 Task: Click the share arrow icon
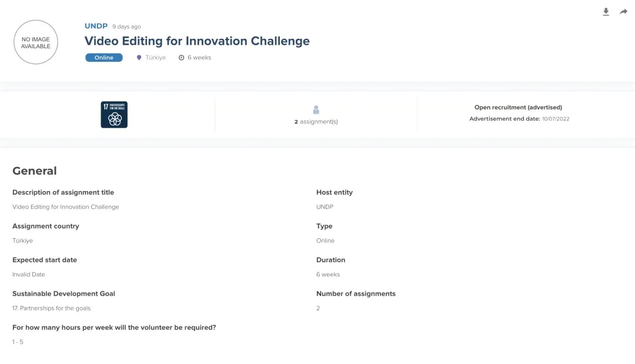click(x=623, y=12)
